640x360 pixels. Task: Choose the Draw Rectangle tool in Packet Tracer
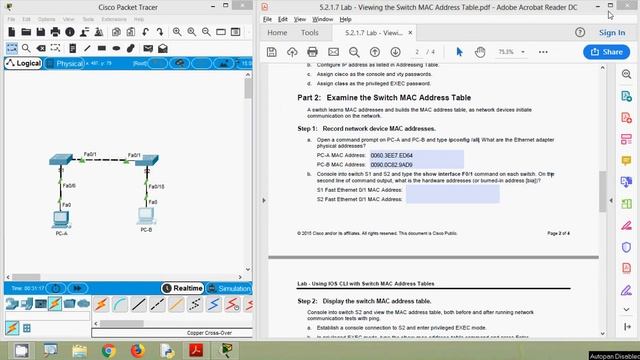[x=102, y=49]
